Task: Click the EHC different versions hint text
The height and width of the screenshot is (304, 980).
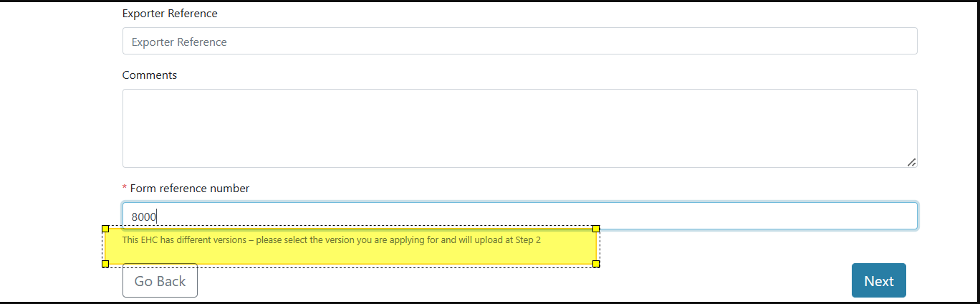Action: (332, 240)
